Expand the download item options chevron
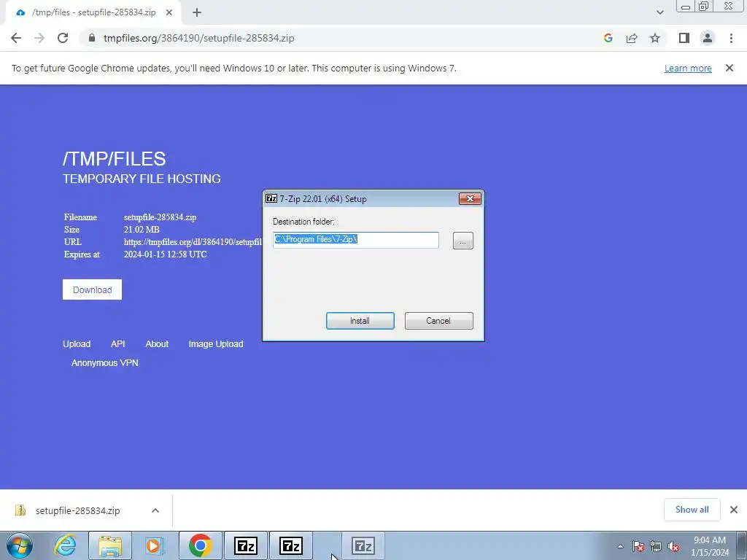 (x=155, y=510)
